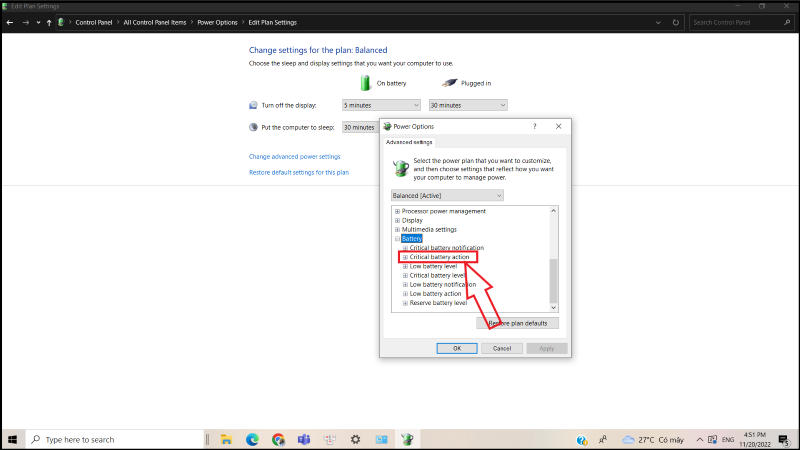The width and height of the screenshot is (800, 450).
Task: Go up one level with the up arrow
Action: (x=49, y=22)
